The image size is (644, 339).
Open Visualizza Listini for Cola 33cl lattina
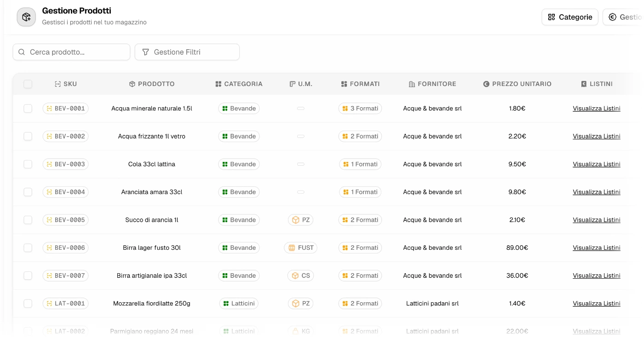pyautogui.click(x=597, y=164)
